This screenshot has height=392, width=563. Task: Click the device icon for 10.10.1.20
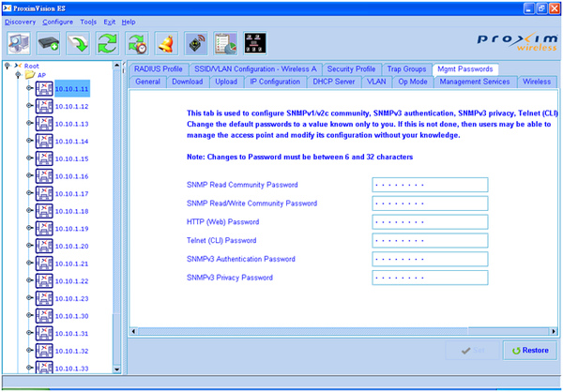point(44,246)
